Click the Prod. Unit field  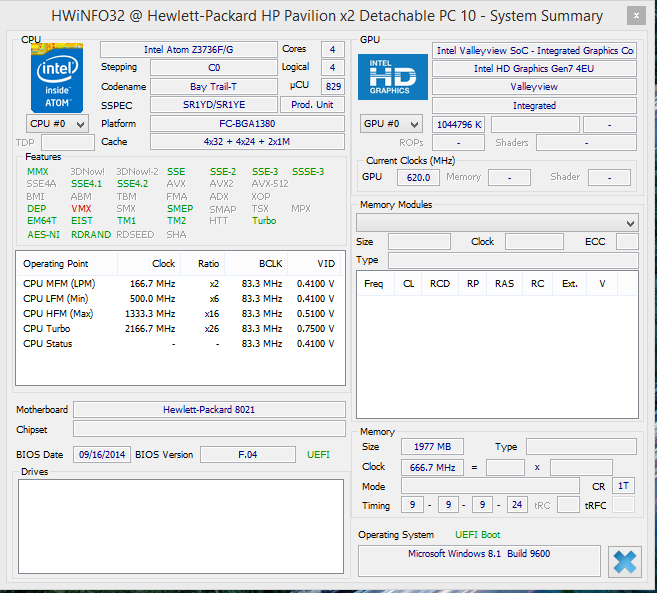(x=312, y=105)
